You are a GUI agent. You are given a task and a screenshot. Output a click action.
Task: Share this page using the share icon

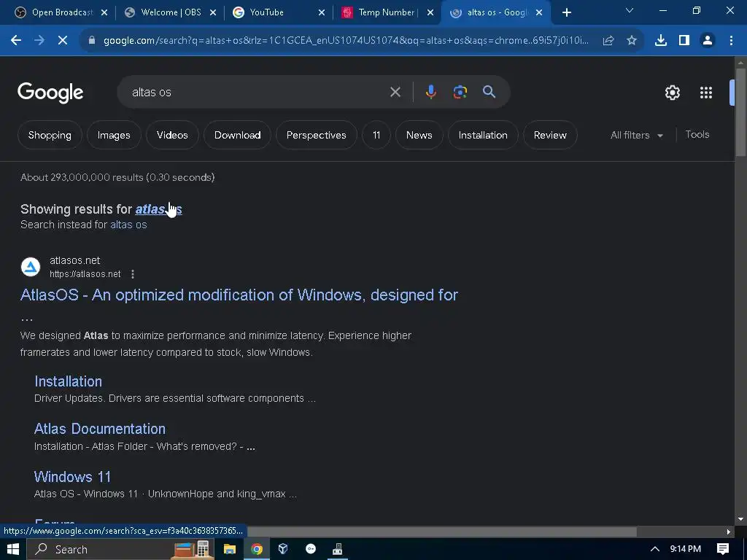point(608,41)
